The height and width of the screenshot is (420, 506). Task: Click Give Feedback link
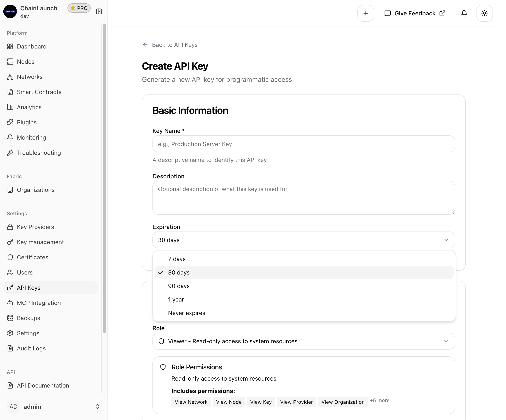pyautogui.click(x=415, y=13)
